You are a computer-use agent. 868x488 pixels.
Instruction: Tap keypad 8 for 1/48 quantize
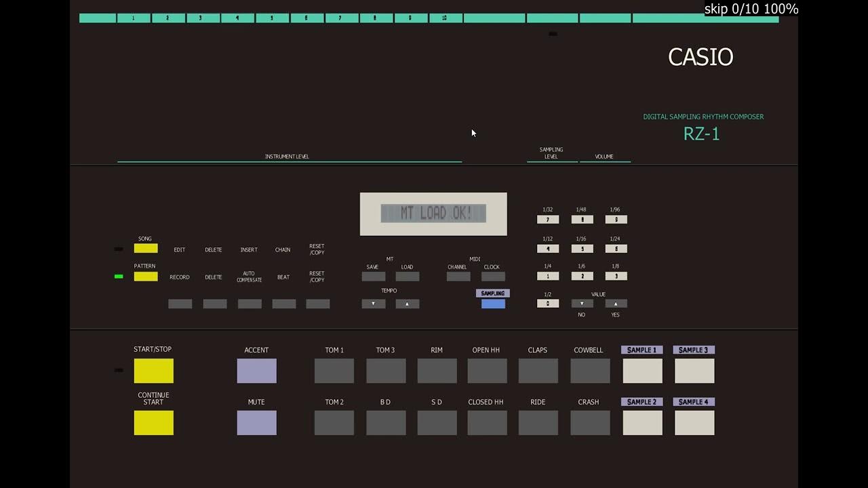583,220
